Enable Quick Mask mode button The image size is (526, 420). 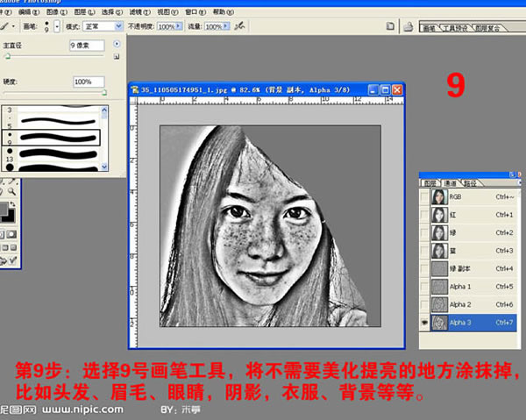[x=11, y=234]
